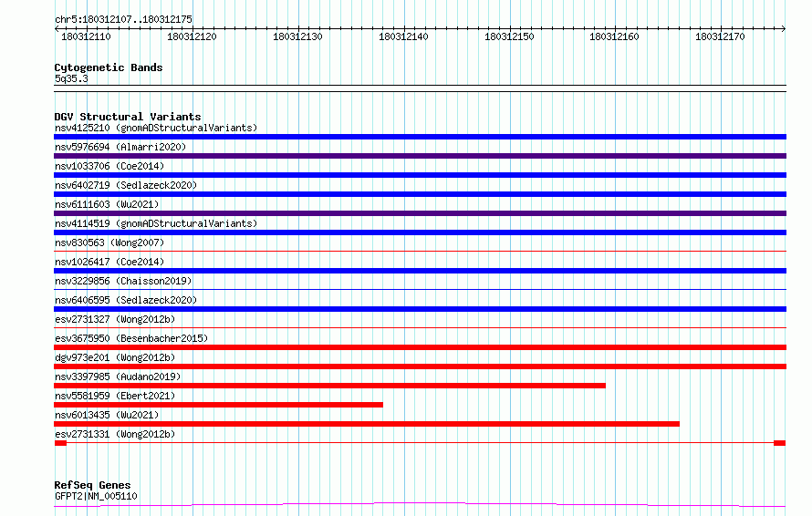The height and width of the screenshot is (516, 812).
Task: Click the purple bar under nsv6111603
Action: pos(420,213)
